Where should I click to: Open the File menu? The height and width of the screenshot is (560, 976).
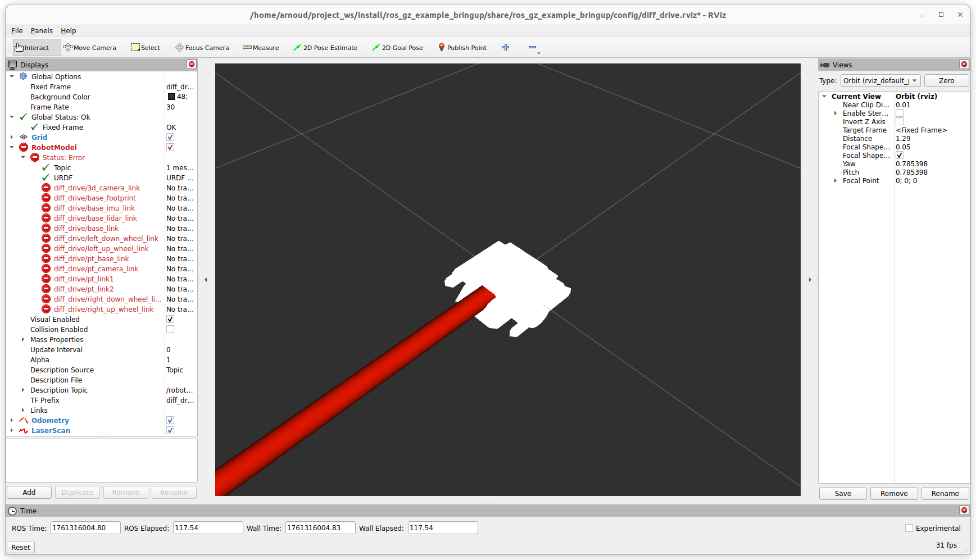(17, 31)
